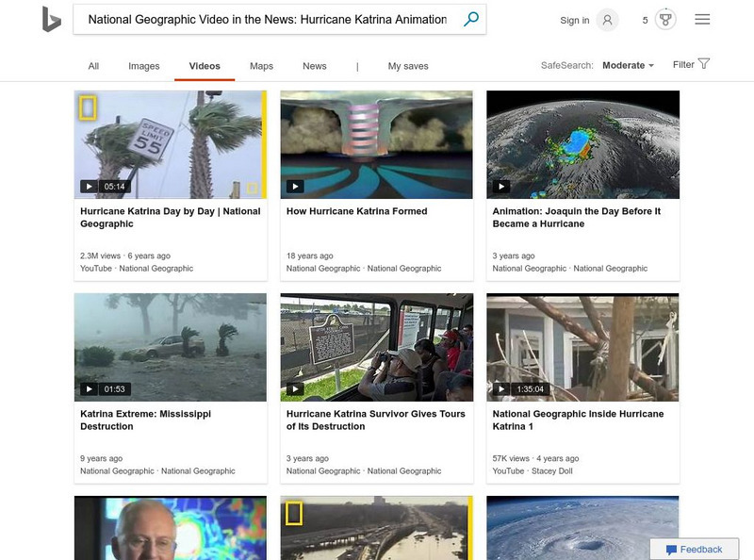Switch to the News tab
This screenshot has width=754, height=560.
tap(314, 65)
